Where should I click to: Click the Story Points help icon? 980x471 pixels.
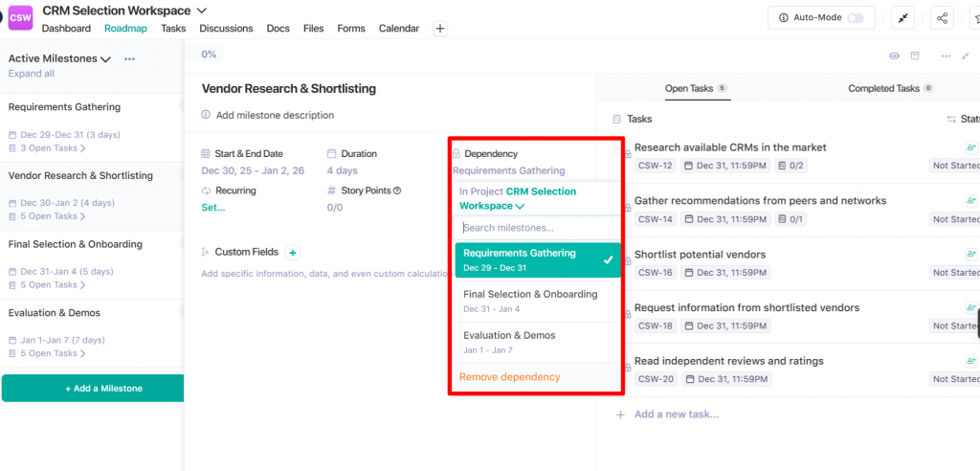click(x=397, y=191)
